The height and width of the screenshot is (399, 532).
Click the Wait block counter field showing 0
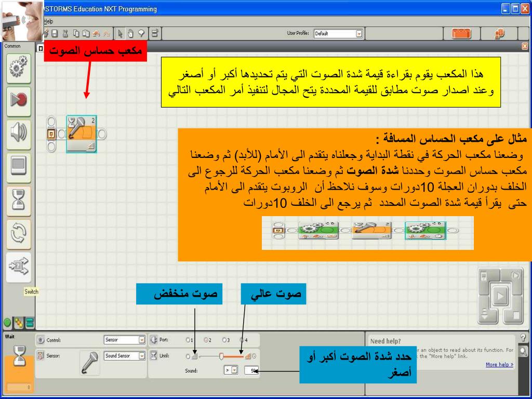pyautogui.click(x=19, y=387)
